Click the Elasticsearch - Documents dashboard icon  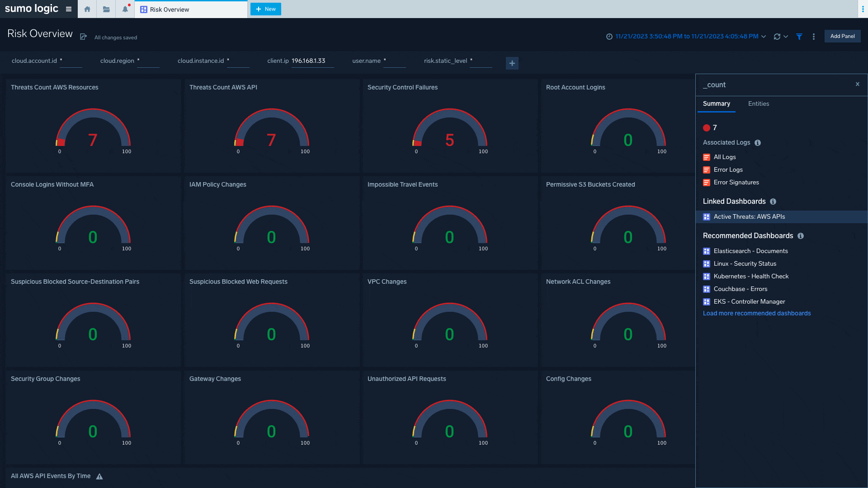[707, 251]
